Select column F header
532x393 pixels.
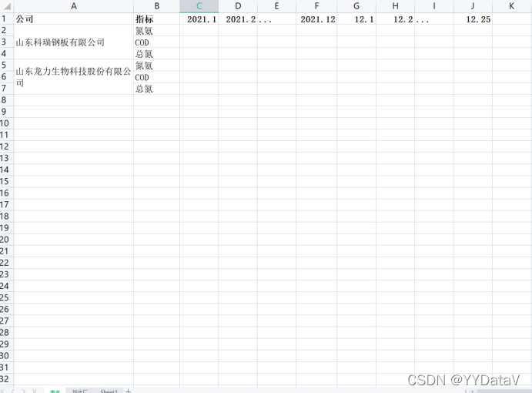coord(316,6)
